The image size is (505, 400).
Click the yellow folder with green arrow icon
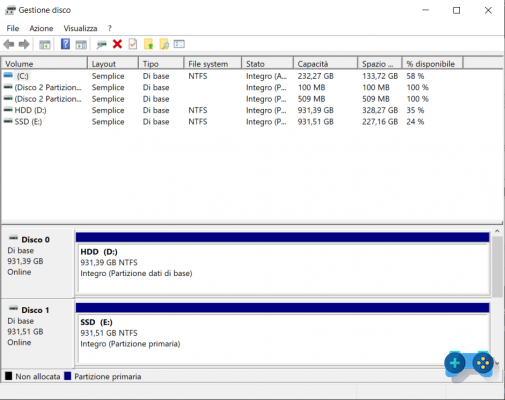[148, 44]
